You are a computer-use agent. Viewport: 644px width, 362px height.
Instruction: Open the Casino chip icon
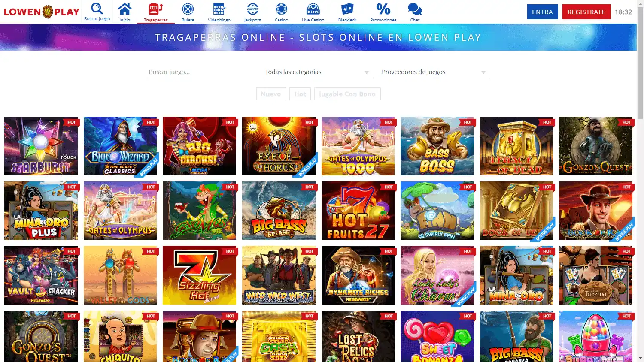[x=281, y=9]
